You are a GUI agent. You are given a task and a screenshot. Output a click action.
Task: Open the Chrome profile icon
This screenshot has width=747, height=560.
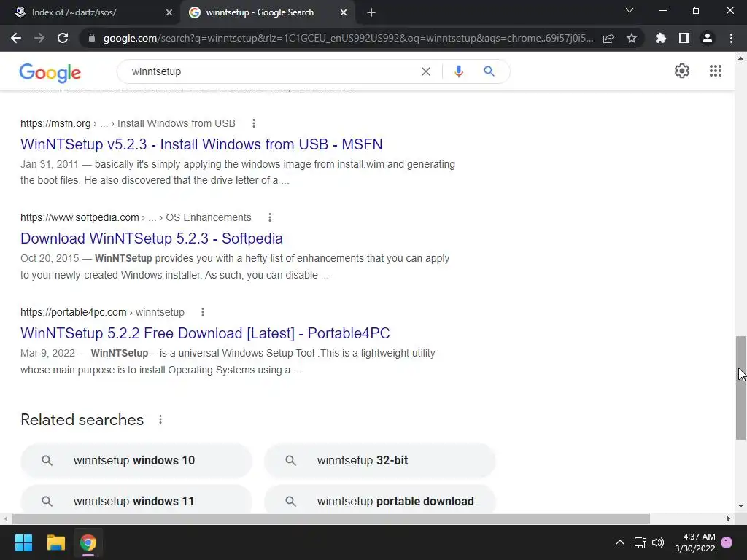click(708, 38)
